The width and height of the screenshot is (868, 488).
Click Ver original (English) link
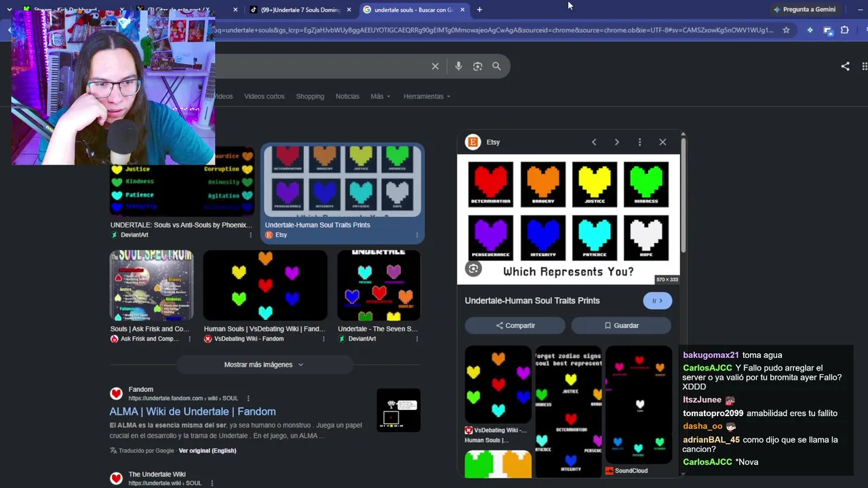click(208, 451)
